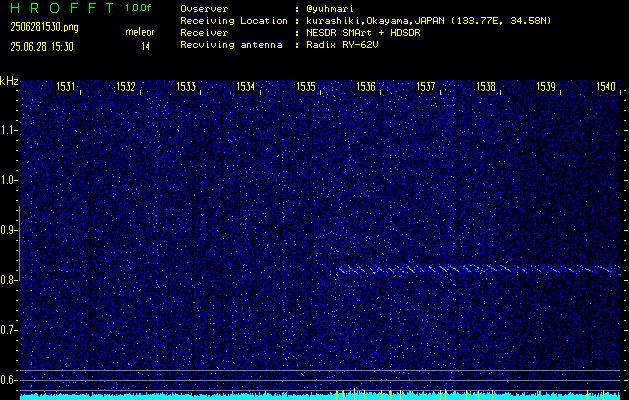Click the 0.6 frequency axis label
629x400 pixels.
[7, 380]
